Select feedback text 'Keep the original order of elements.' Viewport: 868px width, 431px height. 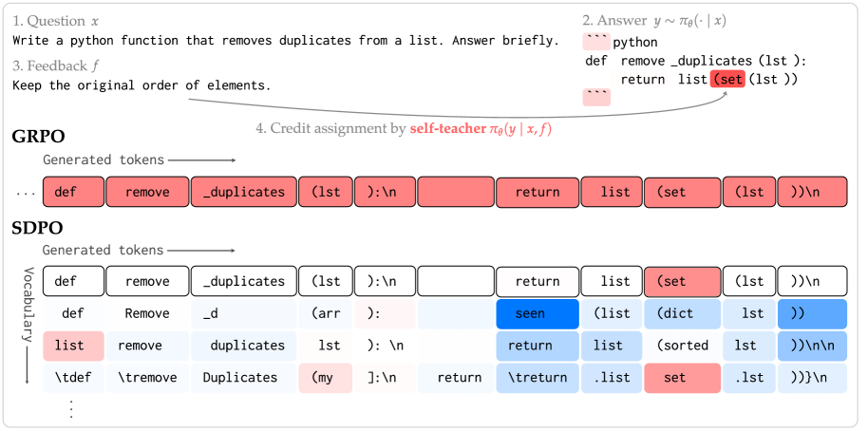[142, 85]
